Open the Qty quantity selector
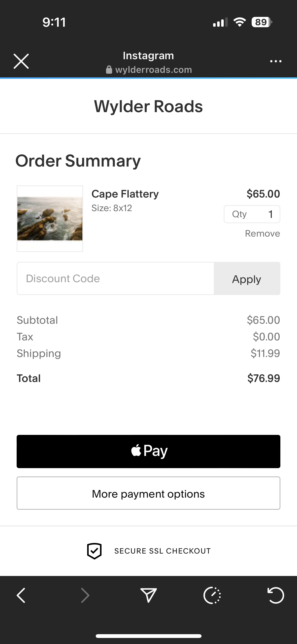 252,214
